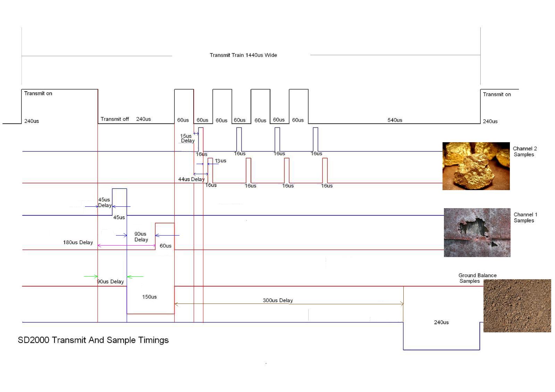Select the "300us Delay" label
This screenshot has height=392, width=555.
(278, 300)
